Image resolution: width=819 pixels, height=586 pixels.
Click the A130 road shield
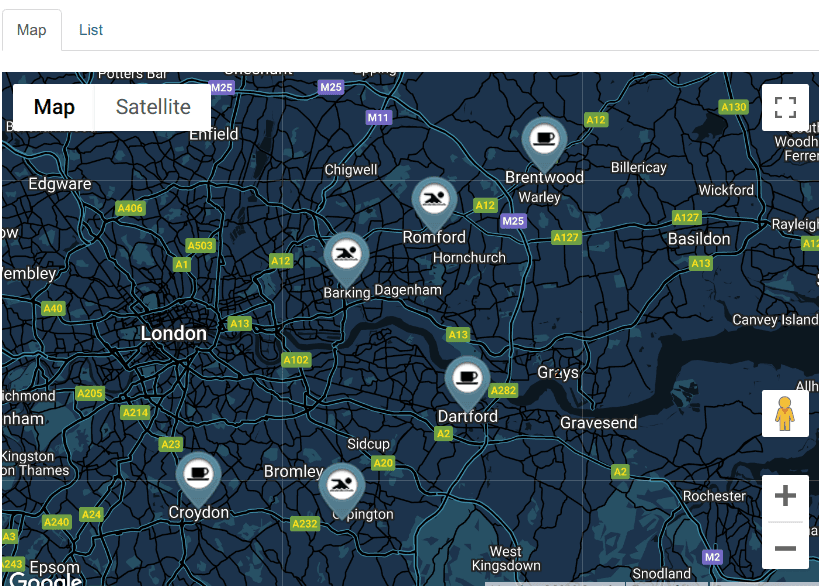click(x=734, y=107)
